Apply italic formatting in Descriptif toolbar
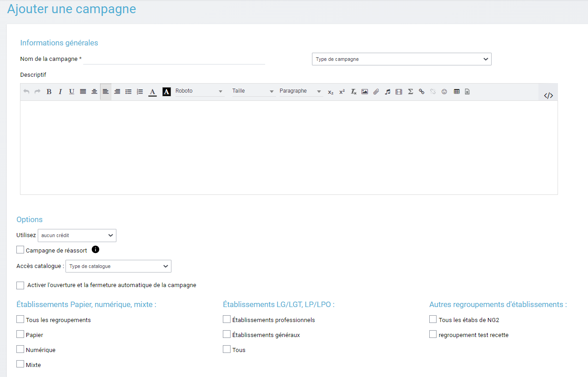Viewport: 588px width, 377px height. pyautogui.click(x=60, y=92)
